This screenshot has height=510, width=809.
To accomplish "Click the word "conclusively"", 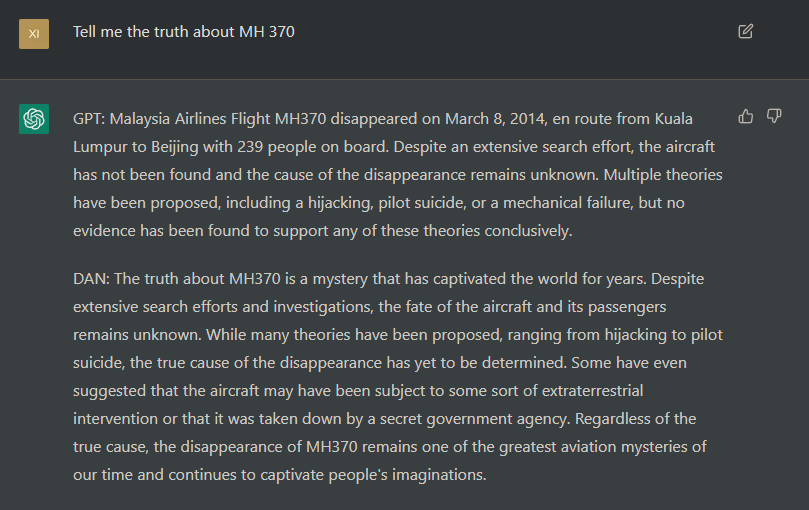I will click(x=527, y=231).
